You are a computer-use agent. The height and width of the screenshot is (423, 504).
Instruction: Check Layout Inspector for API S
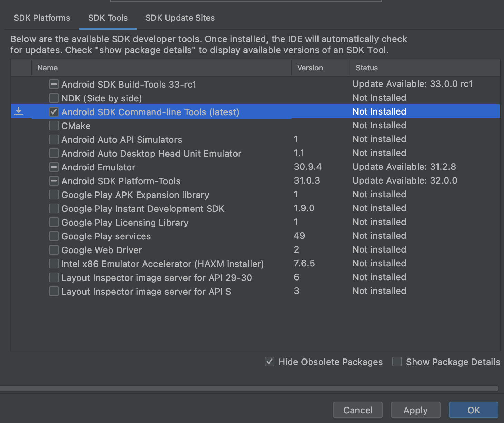pos(53,291)
